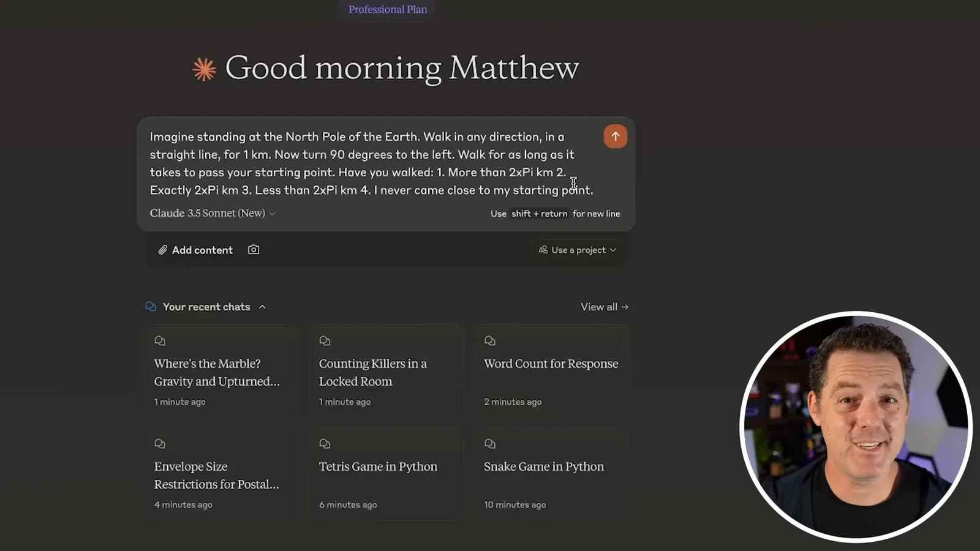This screenshot has width=980, height=551.
Task: Open View all chats link
Action: tap(605, 307)
